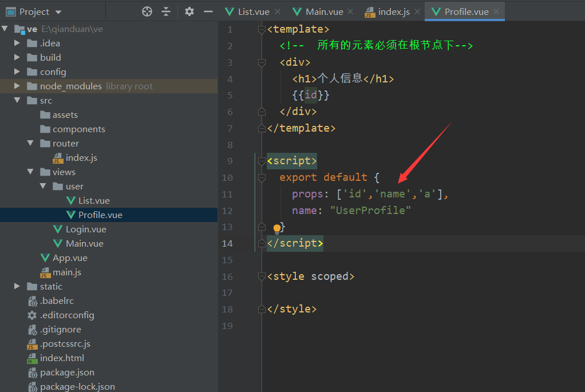Select .editorconfig file
The image size is (585, 392).
pos(67,315)
